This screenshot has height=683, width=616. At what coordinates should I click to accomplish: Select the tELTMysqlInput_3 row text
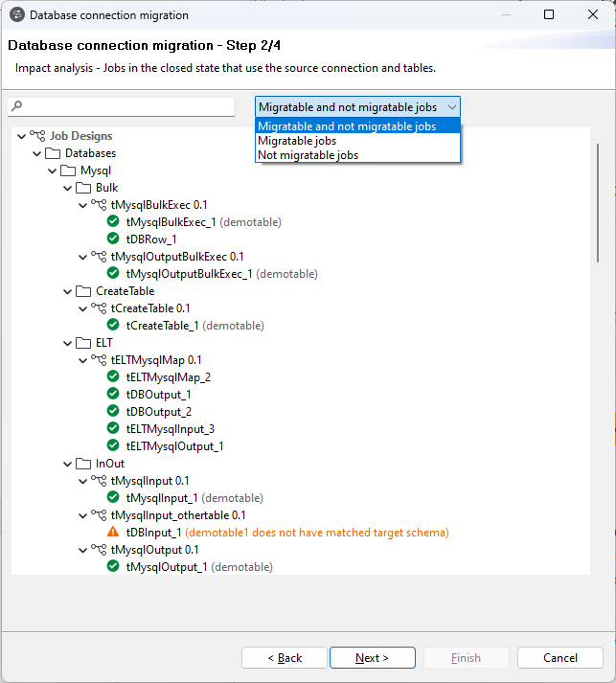pyautogui.click(x=171, y=429)
